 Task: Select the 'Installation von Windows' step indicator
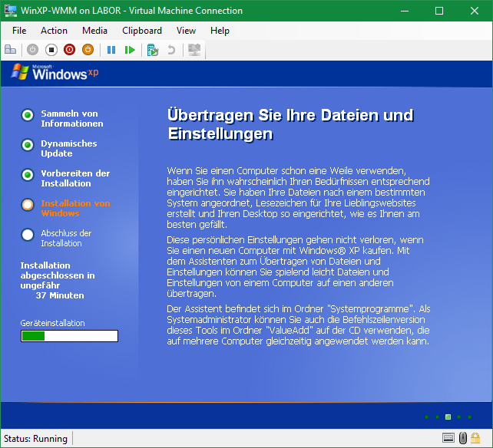point(28,205)
